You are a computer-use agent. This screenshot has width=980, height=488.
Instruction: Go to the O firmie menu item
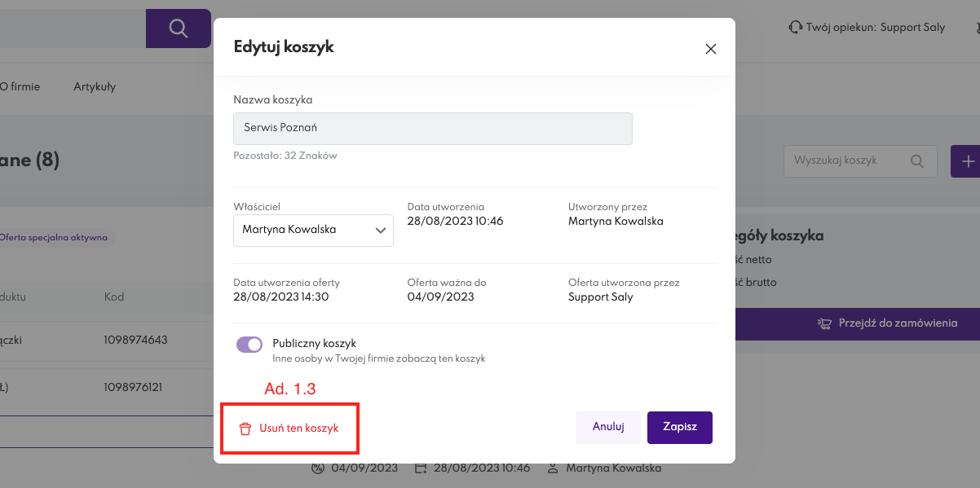point(20,86)
